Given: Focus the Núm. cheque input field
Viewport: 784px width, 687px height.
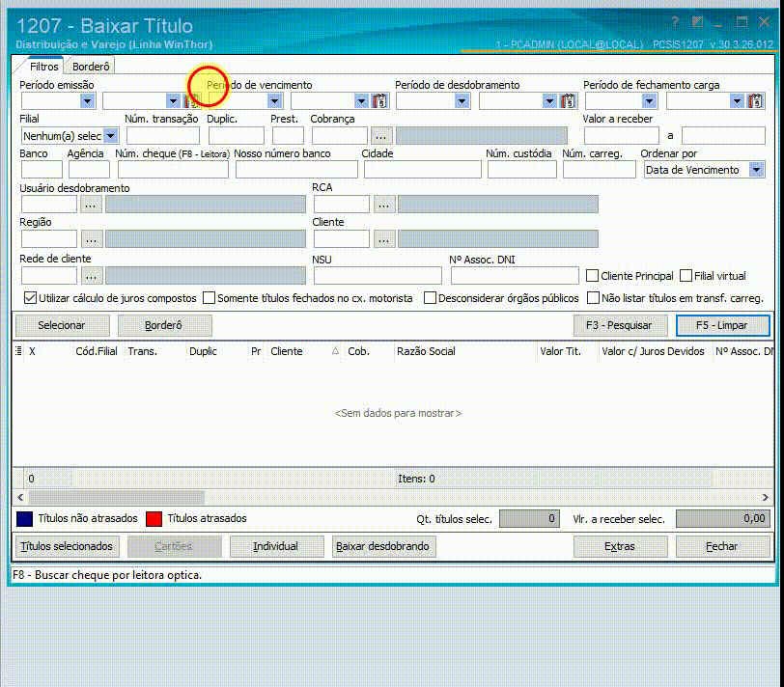Looking at the screenshot, I should pyautogui.click(x=173, y=170).
